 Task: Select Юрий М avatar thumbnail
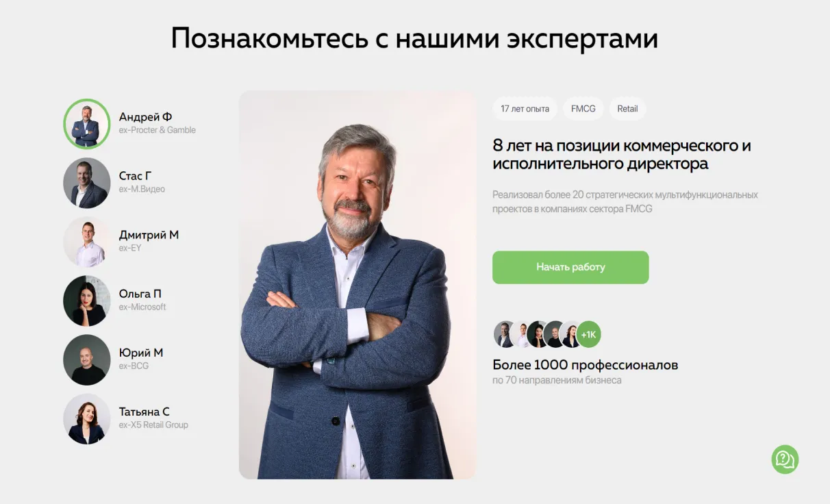tap(87, 360)
